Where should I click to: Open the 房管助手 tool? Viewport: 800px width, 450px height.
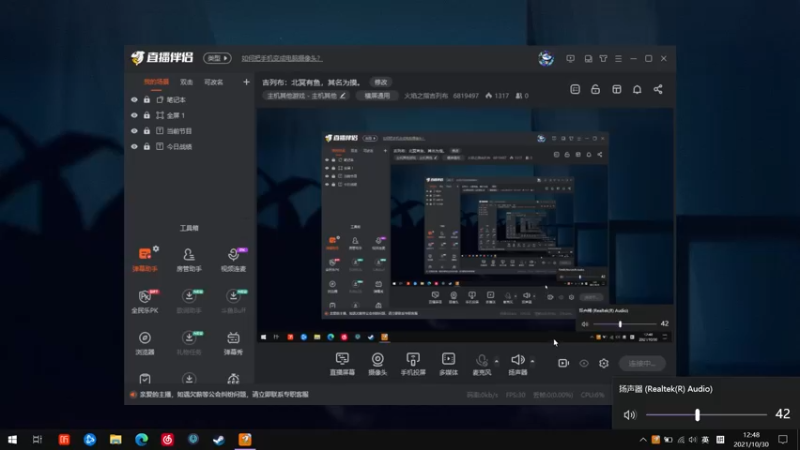(189, 259)
